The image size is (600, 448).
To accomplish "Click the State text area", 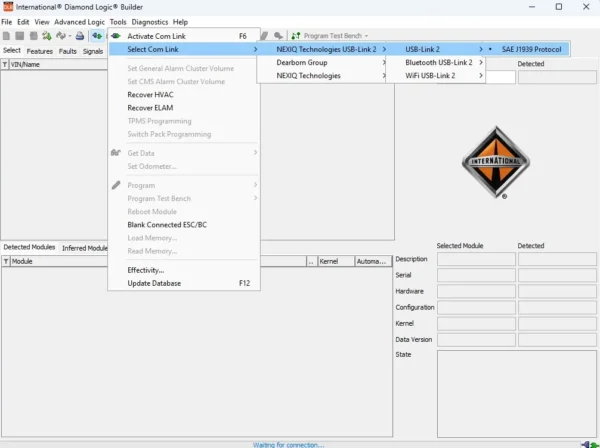I will point(517,394).
